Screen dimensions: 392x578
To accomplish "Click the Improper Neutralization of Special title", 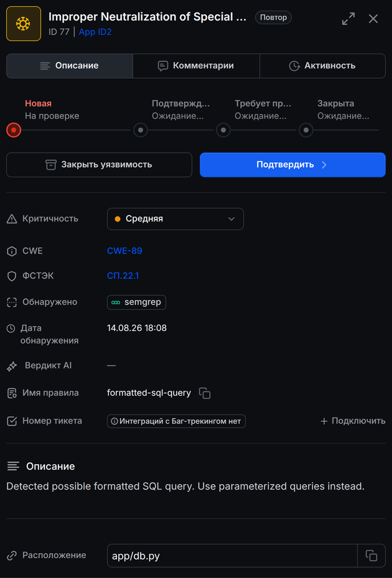I will (147, 17).
